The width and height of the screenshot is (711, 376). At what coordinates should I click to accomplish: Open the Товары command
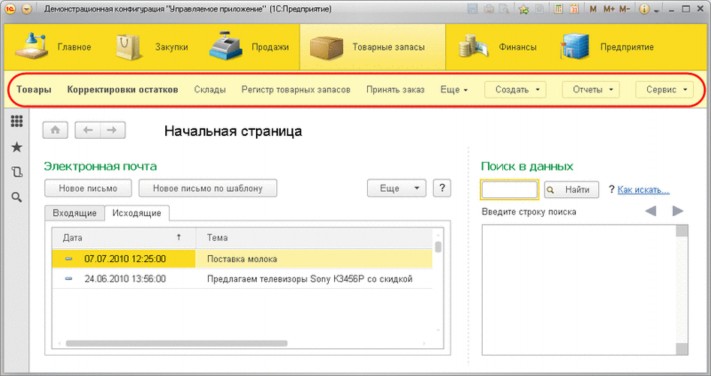tap(34, 90)
